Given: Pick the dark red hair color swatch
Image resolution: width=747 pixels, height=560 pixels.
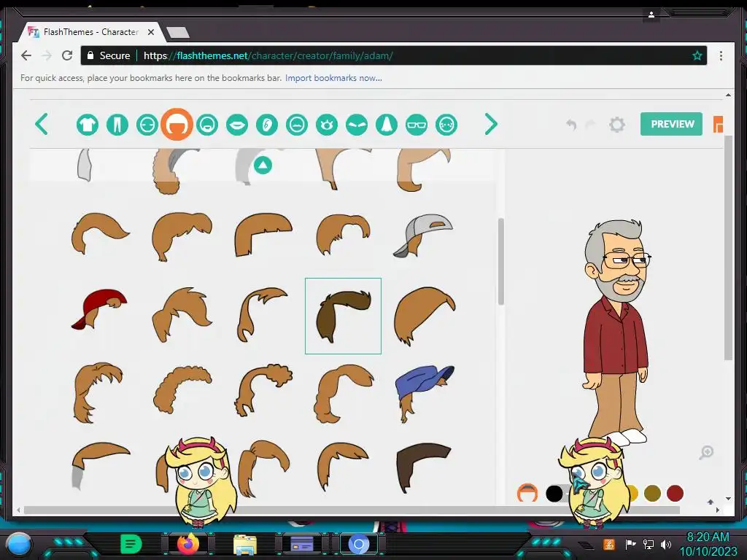Looking at the screenshot, I should (x=675, y=494).
